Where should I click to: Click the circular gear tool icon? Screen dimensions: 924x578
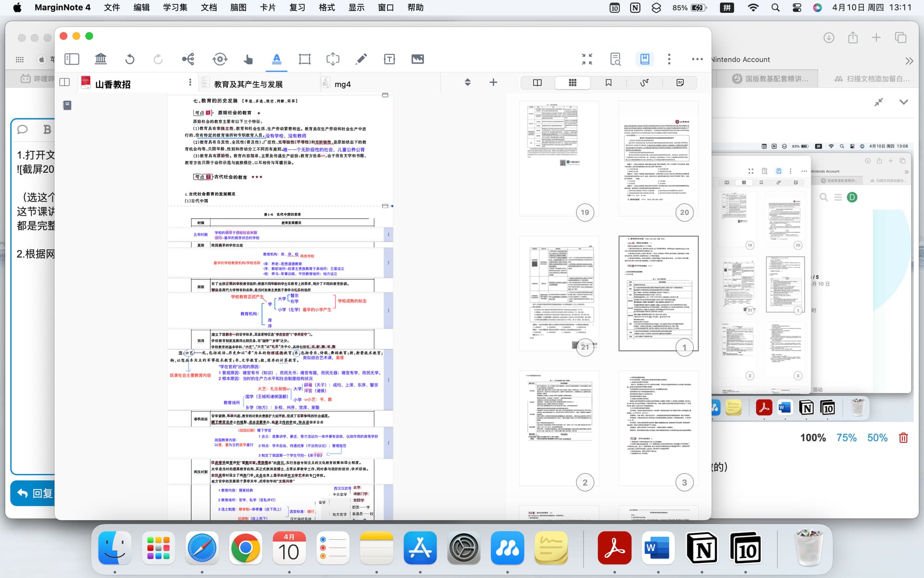pos(220,59)
